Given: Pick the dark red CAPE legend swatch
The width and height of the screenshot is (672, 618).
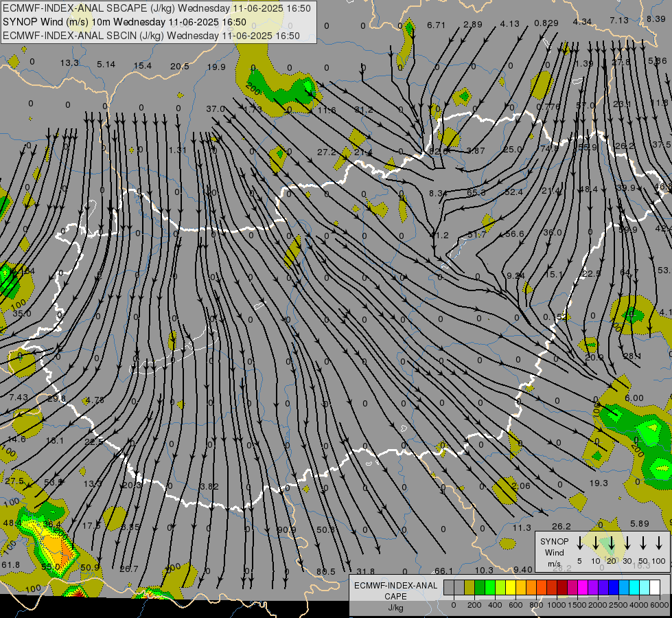Looking at the screenshot, I should click(x=562, y=587).
